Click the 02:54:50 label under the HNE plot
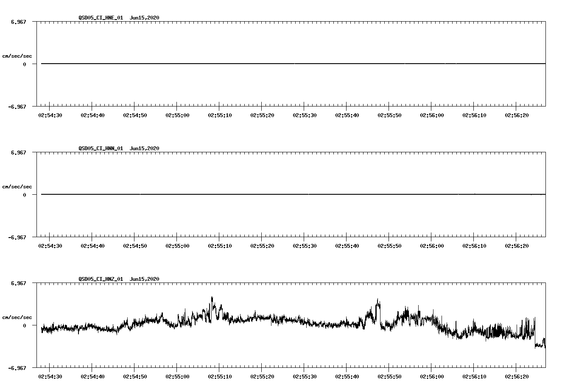Viewport: 576px width, 392px height. (x=135, y=115)
